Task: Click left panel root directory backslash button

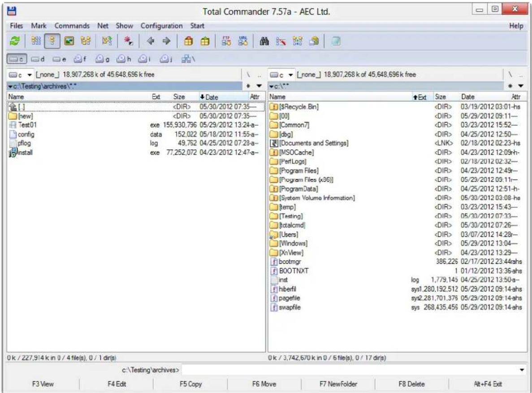Action: point(248,75)
